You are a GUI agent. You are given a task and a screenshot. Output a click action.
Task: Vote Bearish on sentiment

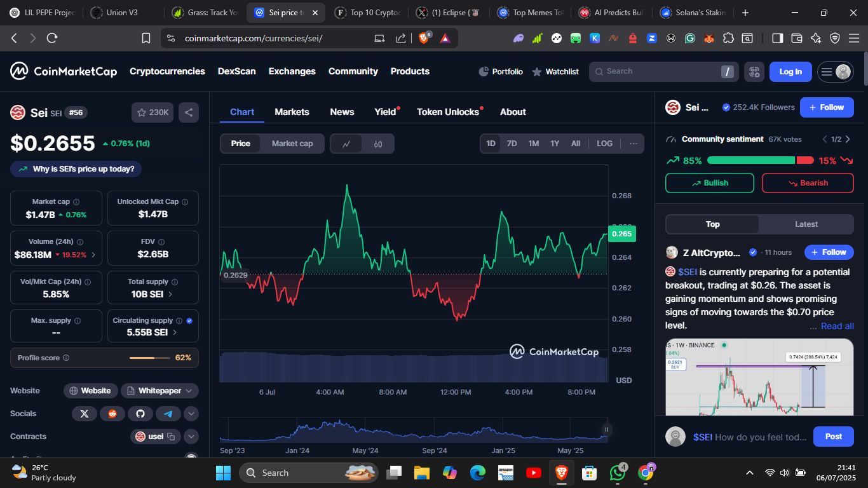tap(808, 183)
